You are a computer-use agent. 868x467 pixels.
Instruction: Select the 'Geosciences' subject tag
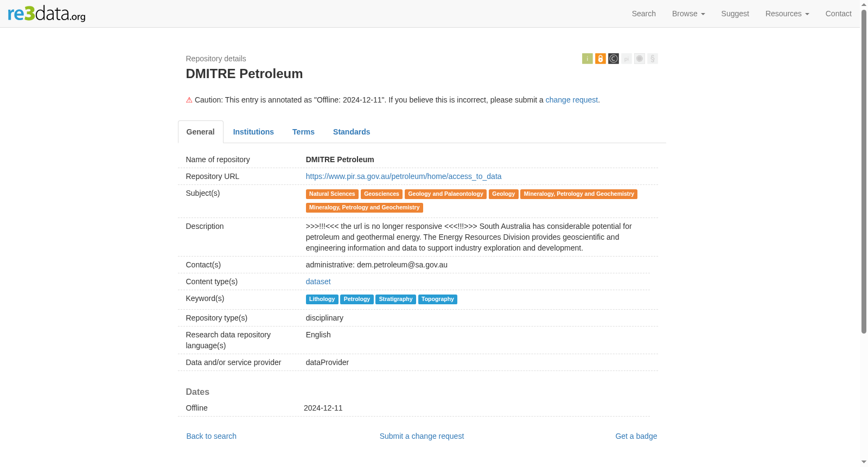[x=381, y=194]
